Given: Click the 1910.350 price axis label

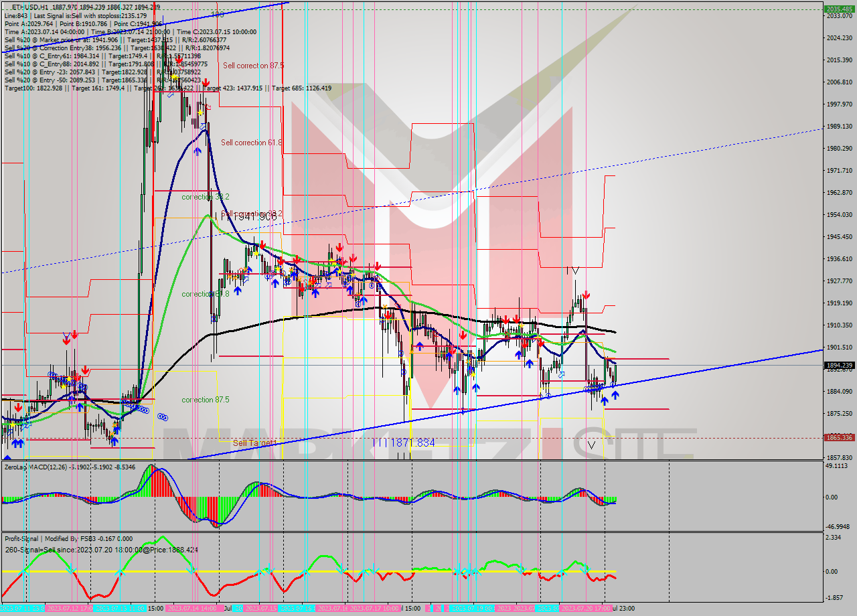Looking at the screenshot, I should [x=839, y=325].
